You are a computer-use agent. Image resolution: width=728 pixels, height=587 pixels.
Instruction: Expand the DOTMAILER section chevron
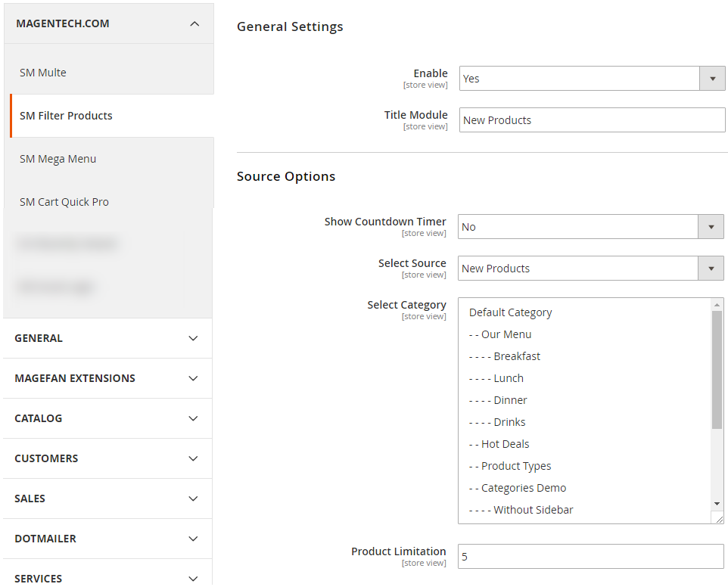pyautogui.click(x=193, y=539)
